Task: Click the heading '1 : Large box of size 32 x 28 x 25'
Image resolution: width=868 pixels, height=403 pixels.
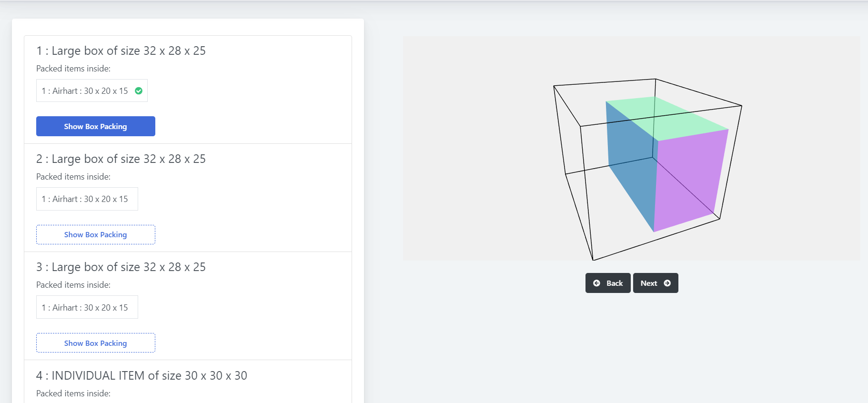Action: (121, 51)
